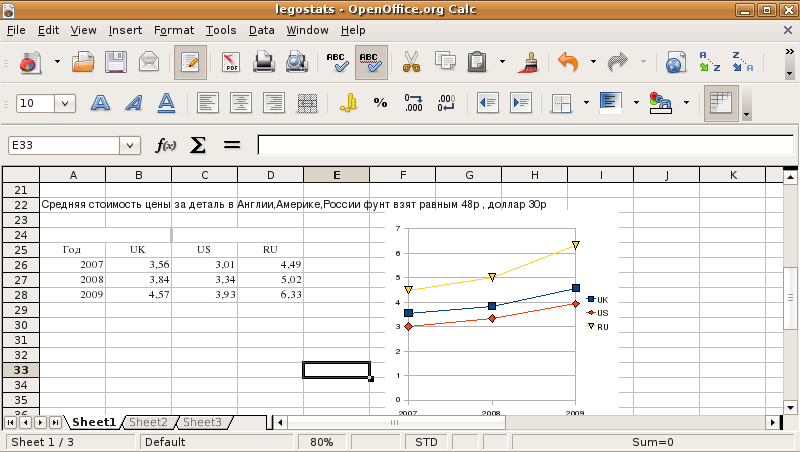Merge the selected cells
Screen dimensions: 800x452
307,104
